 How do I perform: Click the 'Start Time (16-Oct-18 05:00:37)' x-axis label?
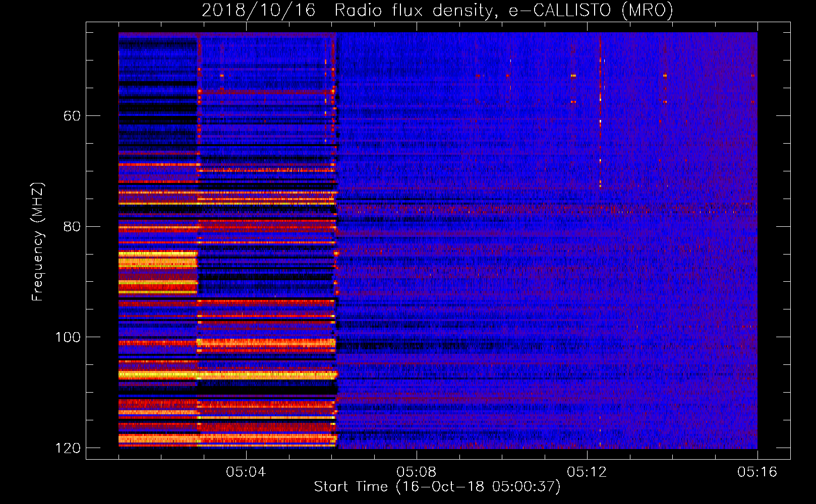click(x=437, y=487)
